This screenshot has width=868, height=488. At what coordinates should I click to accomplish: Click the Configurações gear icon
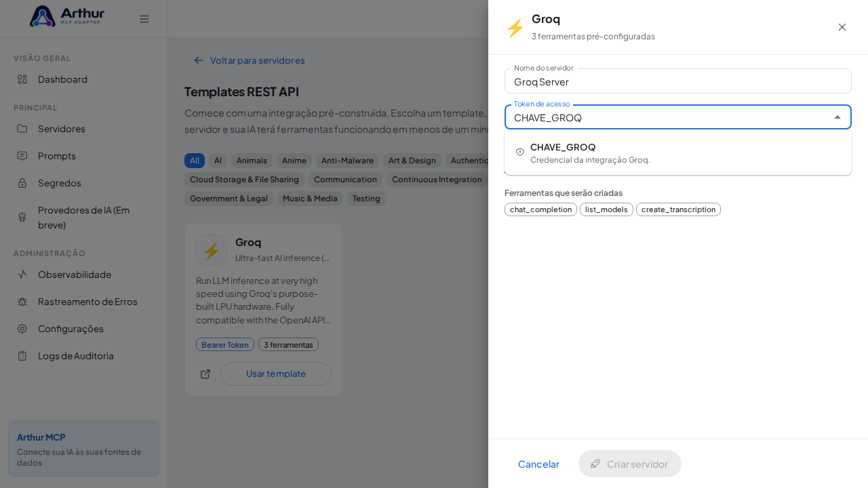[22, 329]
